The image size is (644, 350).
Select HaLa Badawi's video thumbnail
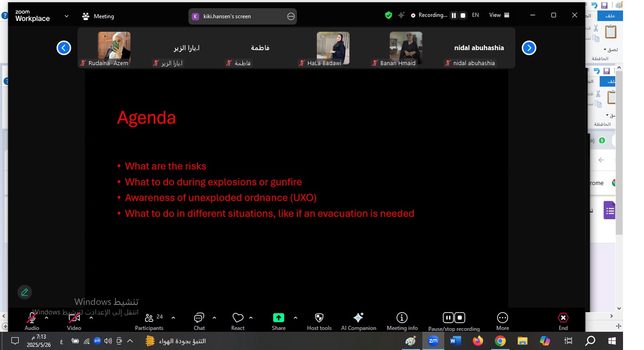333,48
